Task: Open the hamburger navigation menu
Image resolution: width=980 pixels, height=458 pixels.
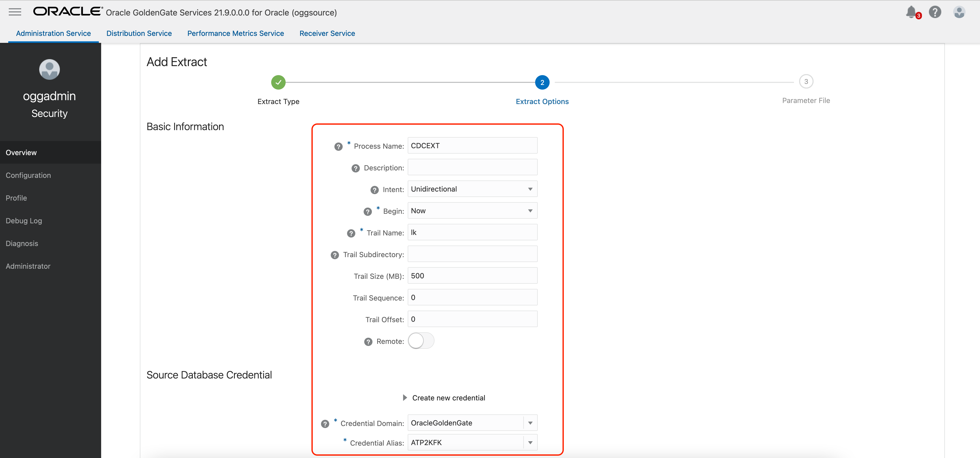Action: tap(15, 12)
